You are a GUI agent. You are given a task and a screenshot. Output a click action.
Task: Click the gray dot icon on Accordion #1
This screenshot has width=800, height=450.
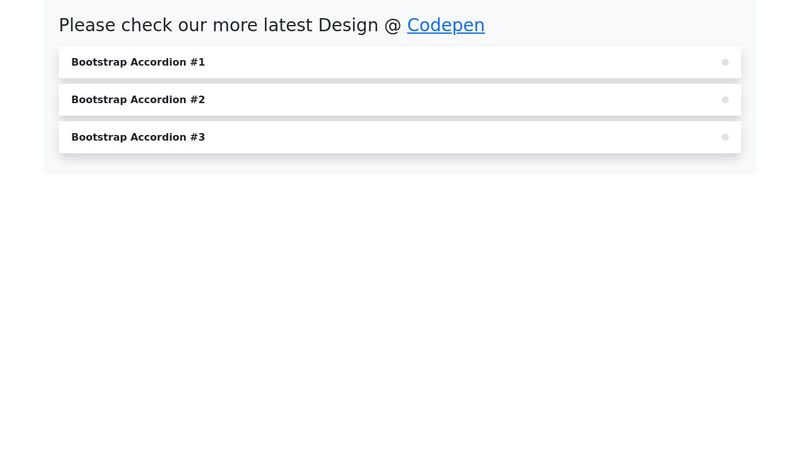click(725, 62)
